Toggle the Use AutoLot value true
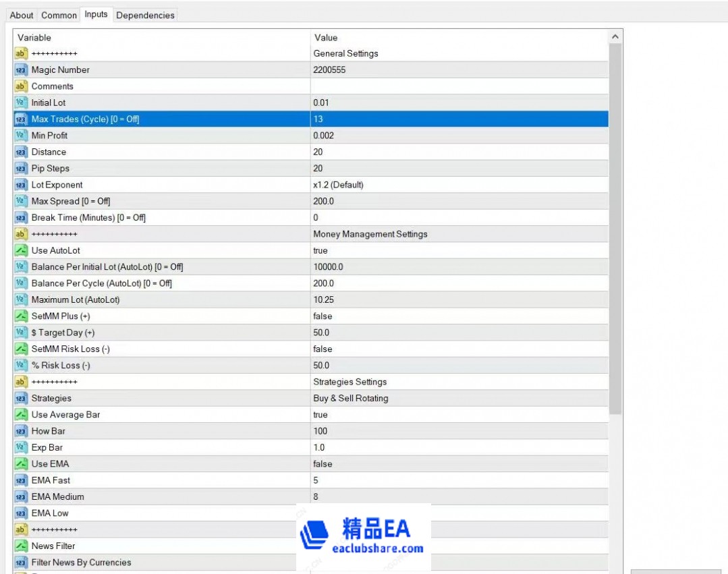Screen dimensions: 728x574 click(320, 250)
